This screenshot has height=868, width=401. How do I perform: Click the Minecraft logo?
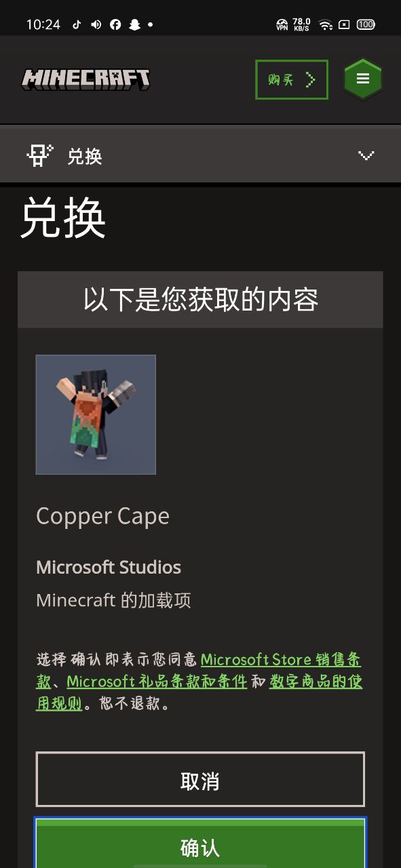85,79
